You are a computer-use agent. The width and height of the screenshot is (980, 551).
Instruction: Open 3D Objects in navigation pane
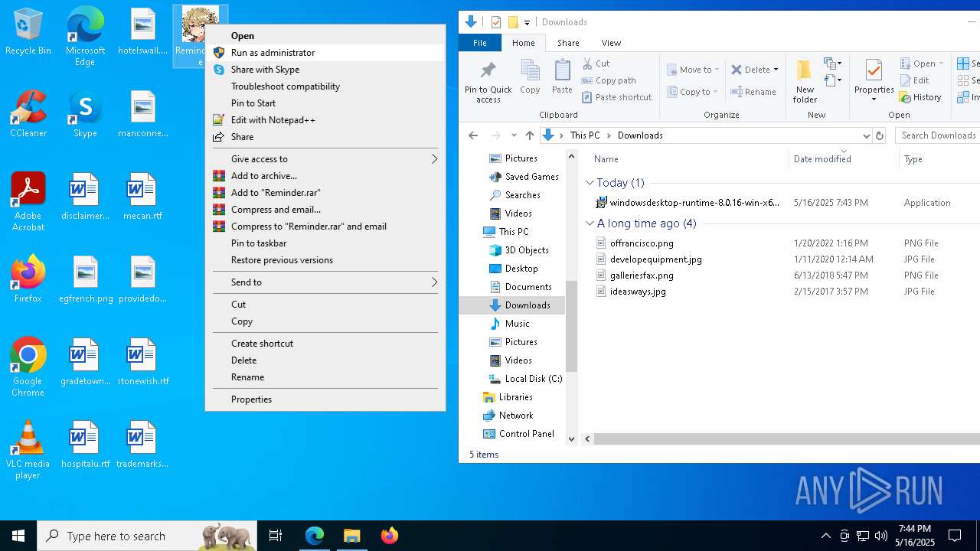(518, 250)
